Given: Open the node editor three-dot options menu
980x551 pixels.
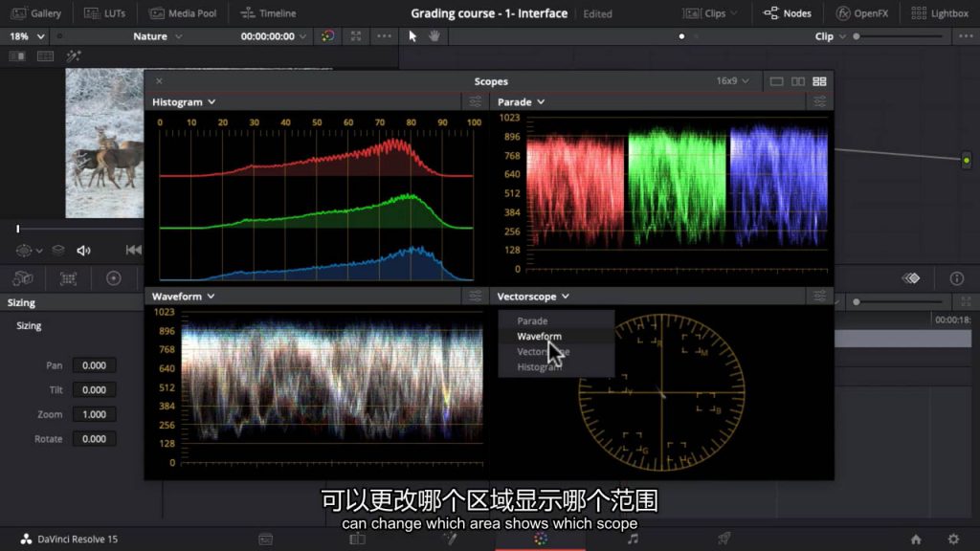Looking at the screenshot, I should click(x=966, y=36).
